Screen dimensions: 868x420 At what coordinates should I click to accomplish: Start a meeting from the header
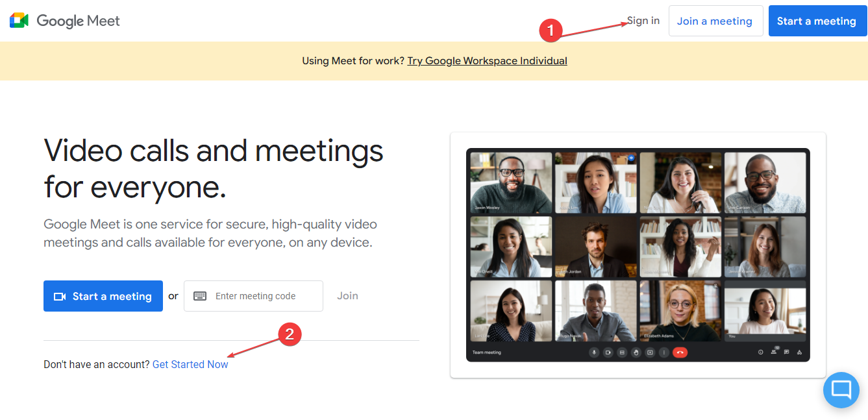[817, 20]
